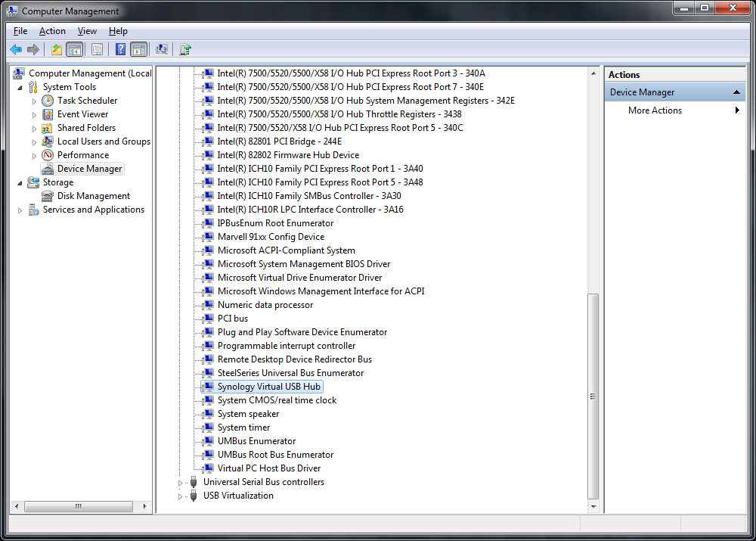Click the Update Driver Software toolbar icon
This screenshot has height=541, width=756.
click(x=185, y=49)
